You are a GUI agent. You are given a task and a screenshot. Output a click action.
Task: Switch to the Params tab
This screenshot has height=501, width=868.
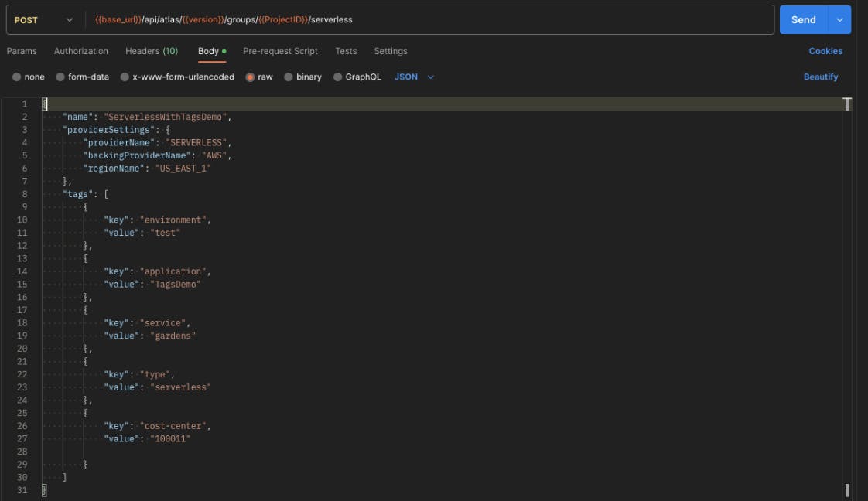22,51
